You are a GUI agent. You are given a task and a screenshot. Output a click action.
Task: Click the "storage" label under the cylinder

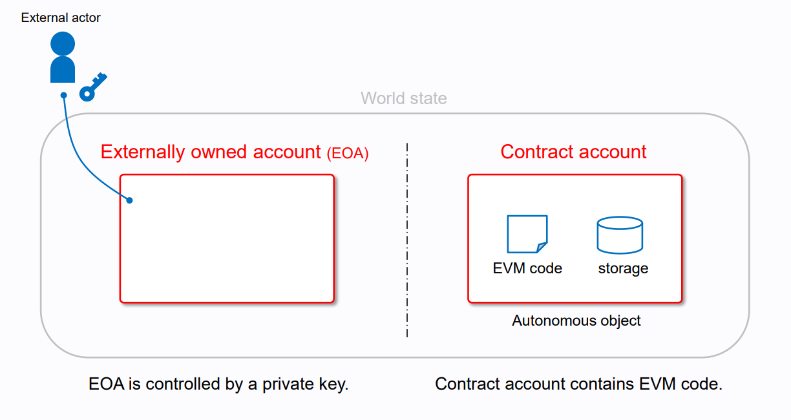coord(623,268)
